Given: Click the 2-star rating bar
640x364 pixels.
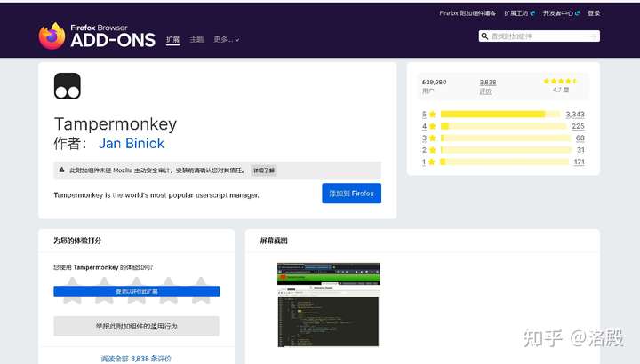Looking at the screenshot, I should (506, 150).
